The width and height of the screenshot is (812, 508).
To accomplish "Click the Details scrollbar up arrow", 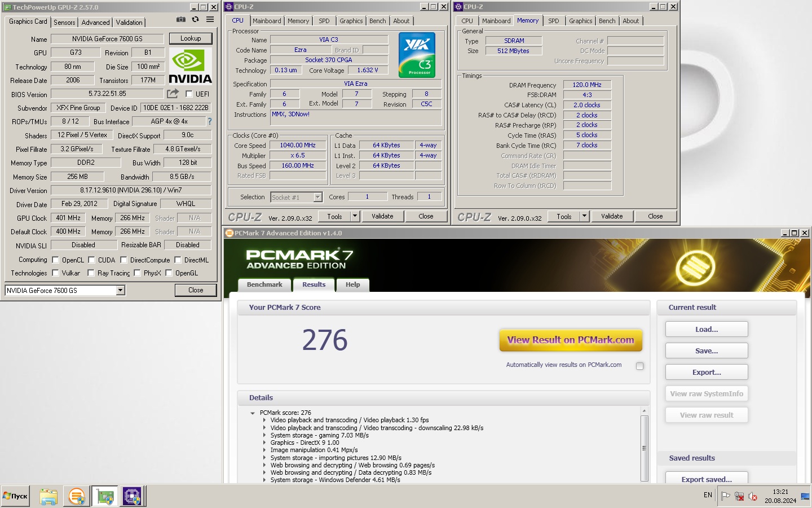I will point(644,410).
